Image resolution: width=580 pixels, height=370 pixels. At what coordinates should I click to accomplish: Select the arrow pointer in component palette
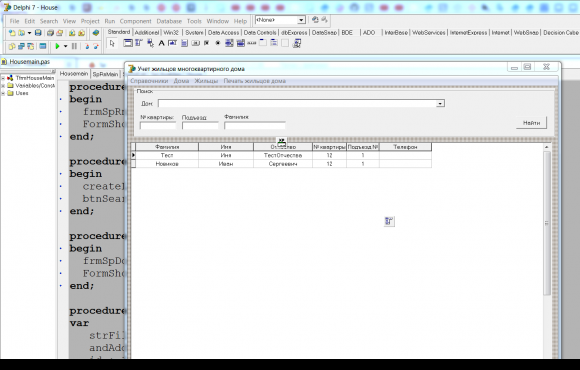(112, 43)
